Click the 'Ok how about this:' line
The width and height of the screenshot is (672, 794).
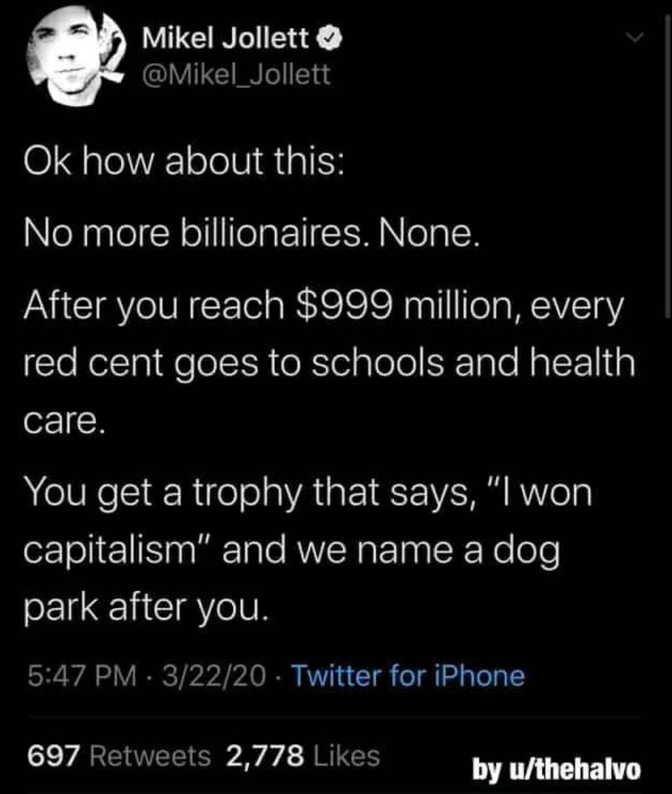[x=184, y=162]
